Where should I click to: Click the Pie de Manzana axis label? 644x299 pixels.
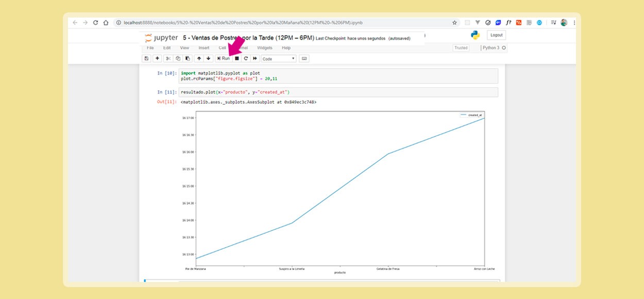pos(195,269)
